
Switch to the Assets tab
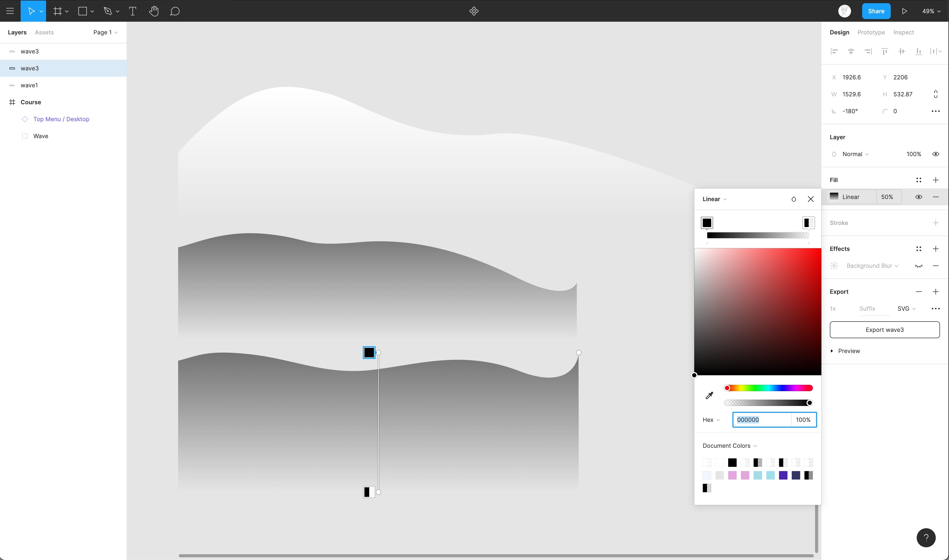click(x=44, y=33)
